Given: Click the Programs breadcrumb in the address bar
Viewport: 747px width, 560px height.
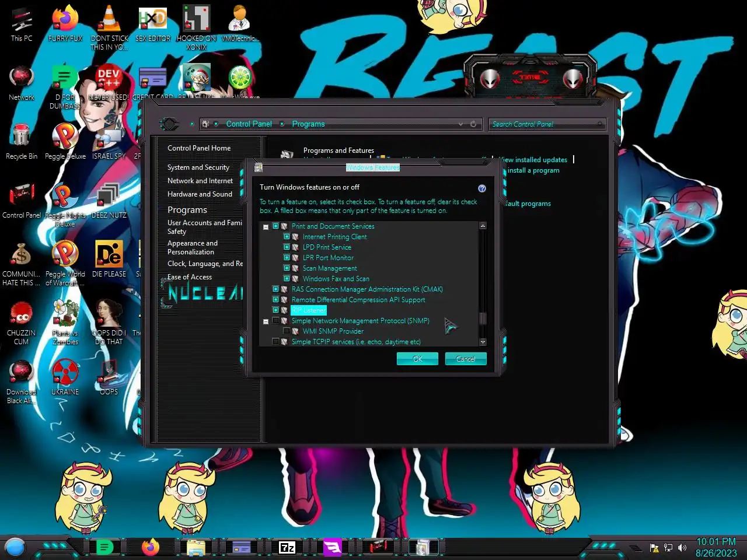Looking at the screenshot, I should [x=308, y=124].
